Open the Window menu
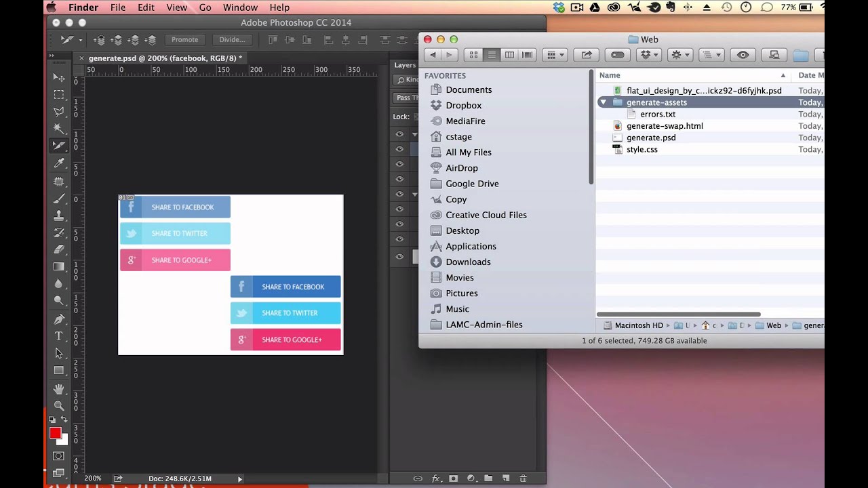Screen dimensions: 868x488 click(240, 7)
